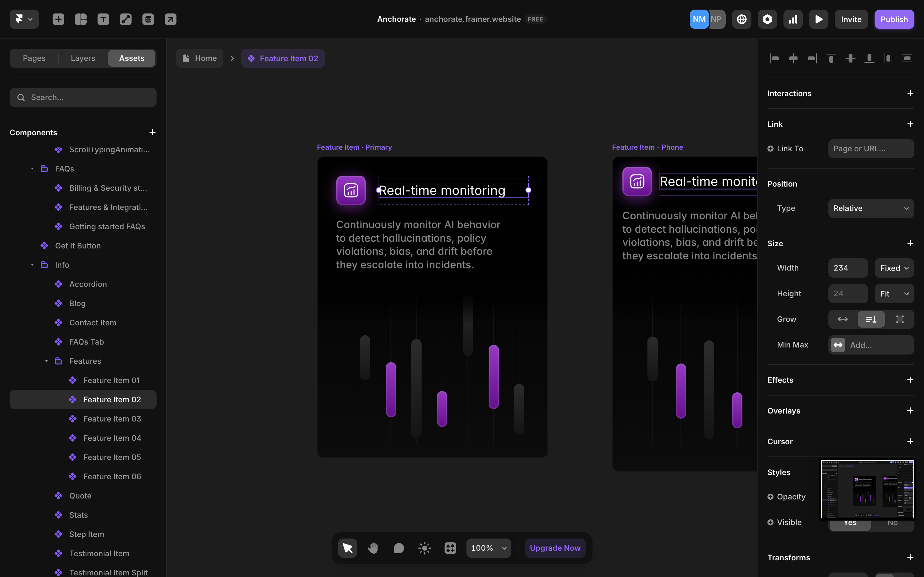924x577 pixels.
Task: Select the Hand pan tool
Action: click(373, 548)
